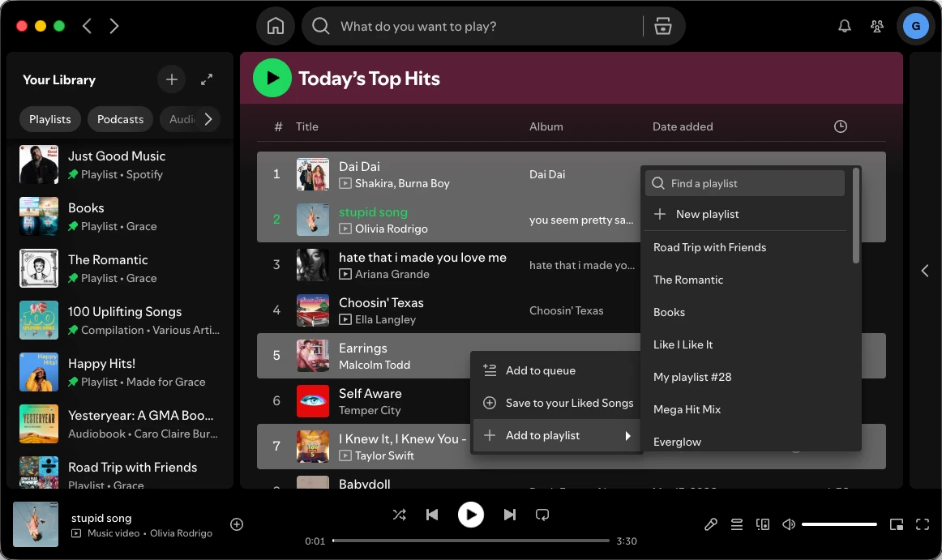
Task: Open the connect to a device icon
Action: tap(763, 524)
